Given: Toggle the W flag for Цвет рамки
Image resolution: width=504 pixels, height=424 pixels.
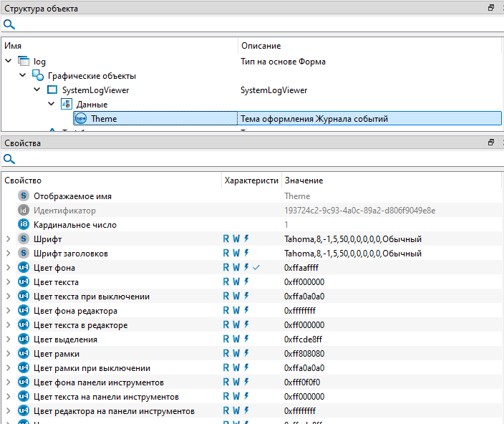Looking at the screenshot, I should (x=236, y=354).
